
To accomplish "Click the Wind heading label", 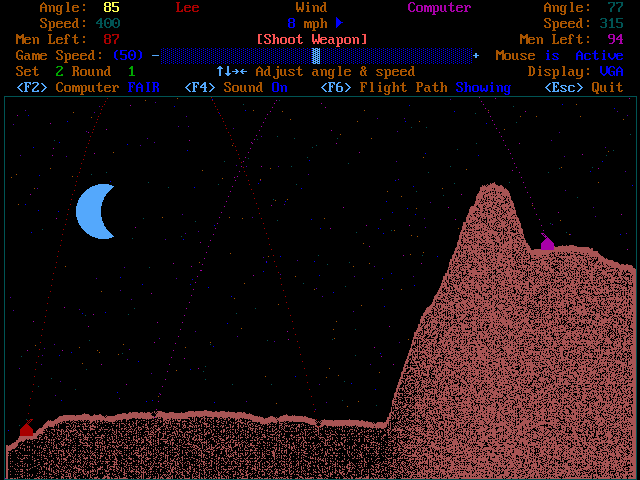I will tap(311, 7).
